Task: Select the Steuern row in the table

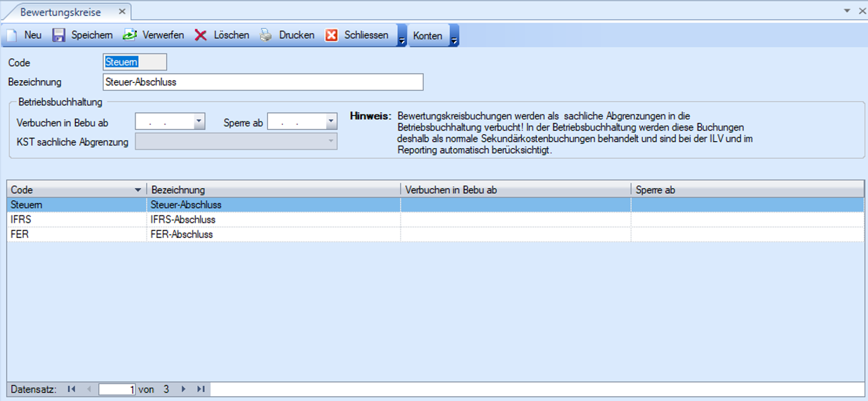Action: tap(436, 205)
